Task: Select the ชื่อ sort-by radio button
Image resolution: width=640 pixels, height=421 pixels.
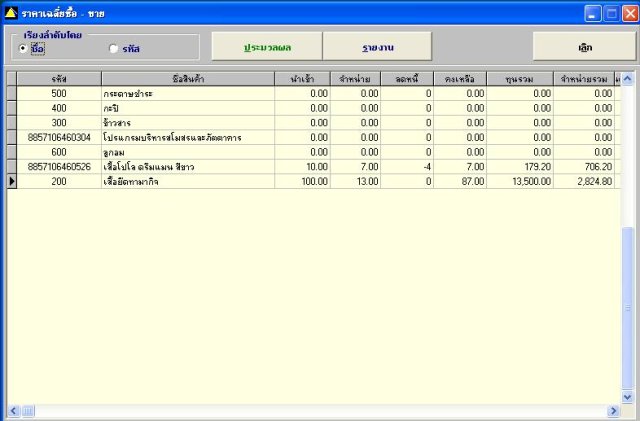Action: point(23,49)
